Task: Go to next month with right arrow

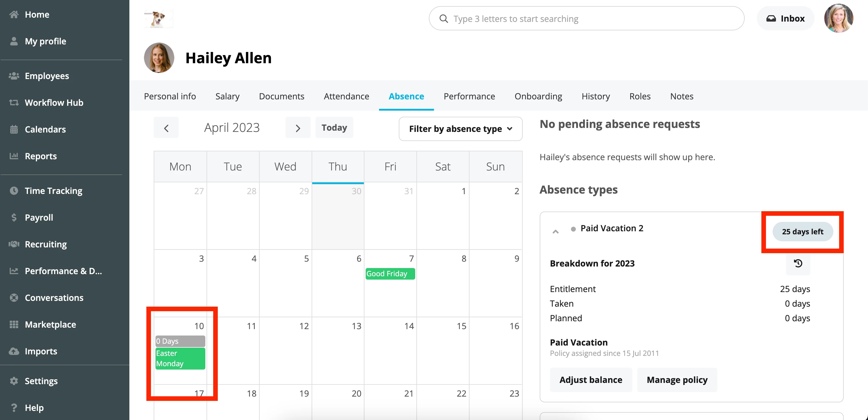Action: pyautogui.click(x=298, y=128)
